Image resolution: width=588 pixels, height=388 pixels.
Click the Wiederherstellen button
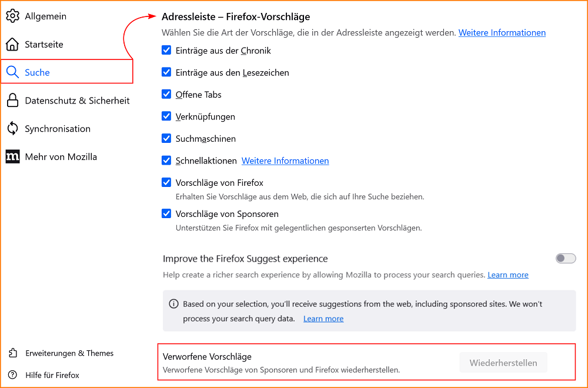click(503, 363)
